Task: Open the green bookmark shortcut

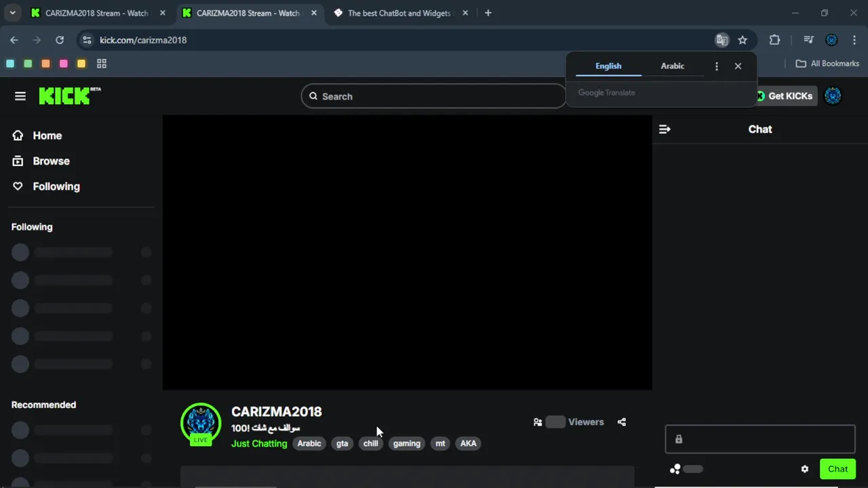Action: click(x=28, y=64)
